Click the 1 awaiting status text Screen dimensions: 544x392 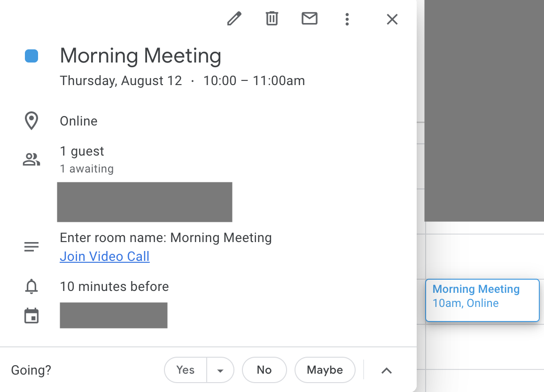[87, 168]
